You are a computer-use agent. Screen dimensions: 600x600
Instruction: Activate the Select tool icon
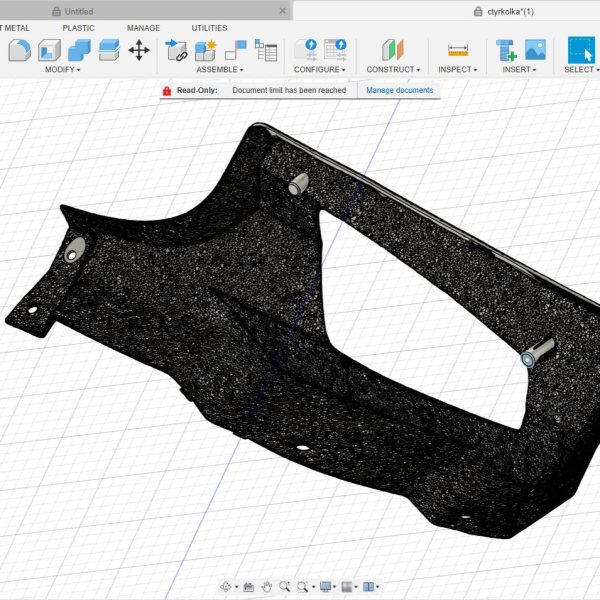click(580, 50)
